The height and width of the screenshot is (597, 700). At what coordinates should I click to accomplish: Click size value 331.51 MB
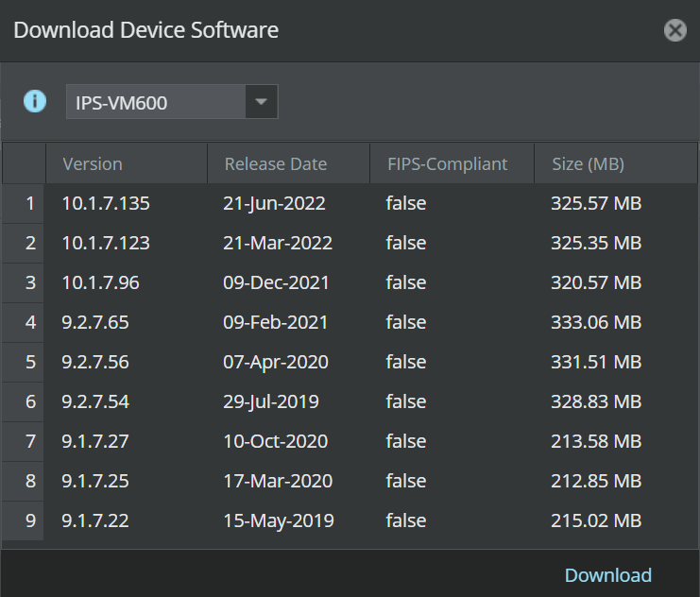596,362
